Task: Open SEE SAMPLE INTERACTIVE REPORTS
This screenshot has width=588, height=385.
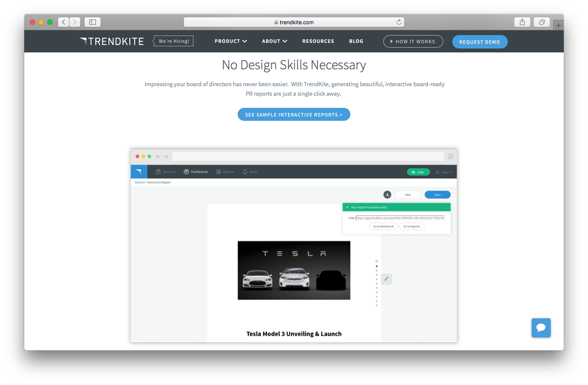Action: pyautogui.click(x=294, y=114)
